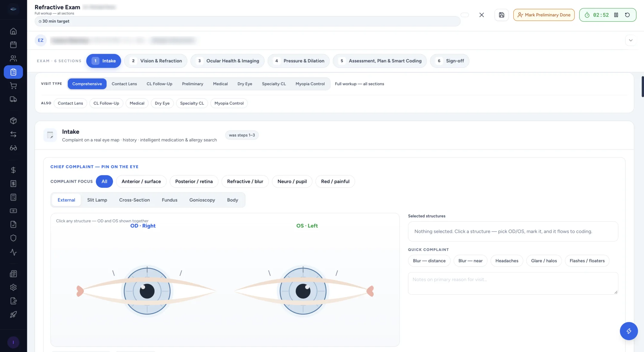Set complaint focus to Anterior / surface
644x352 pixels.
(141, 181)
